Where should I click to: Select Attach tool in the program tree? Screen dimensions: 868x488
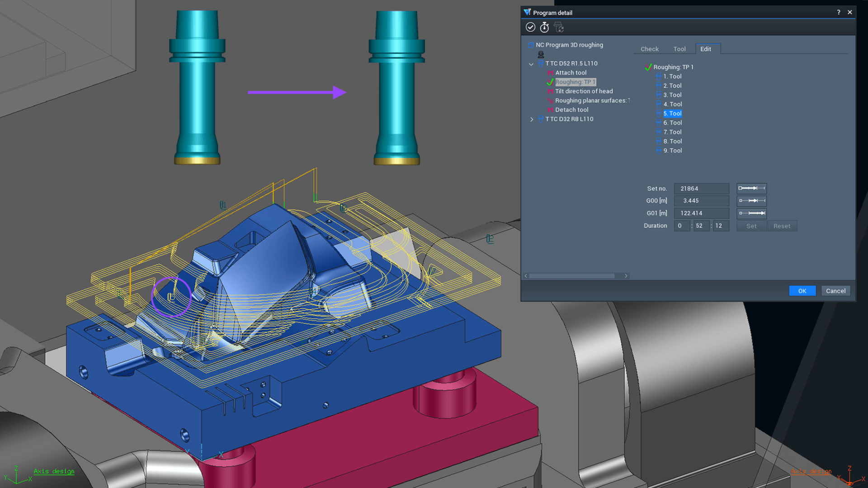(x=571, y=73)
